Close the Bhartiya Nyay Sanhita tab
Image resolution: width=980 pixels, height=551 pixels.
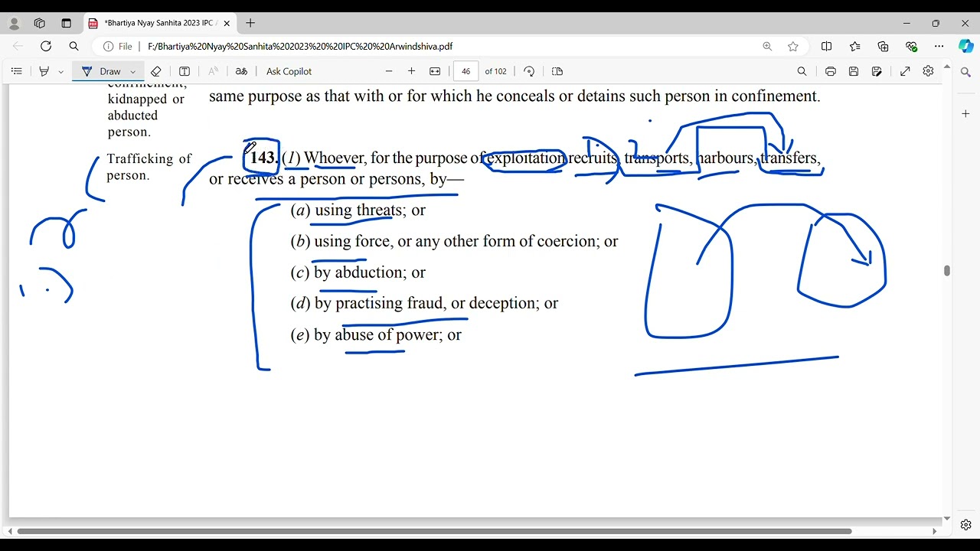point(227,23)
